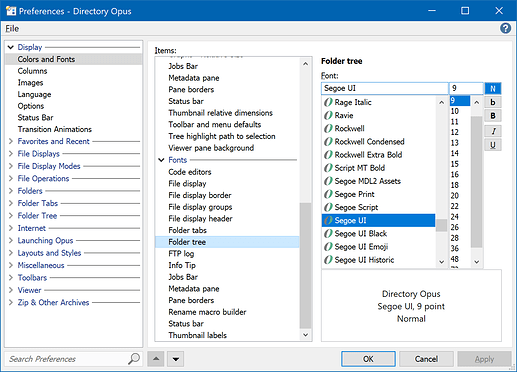This screenshot has height=372, width=517.
Task: Open Transition Animations page
Action: [55, 129]
